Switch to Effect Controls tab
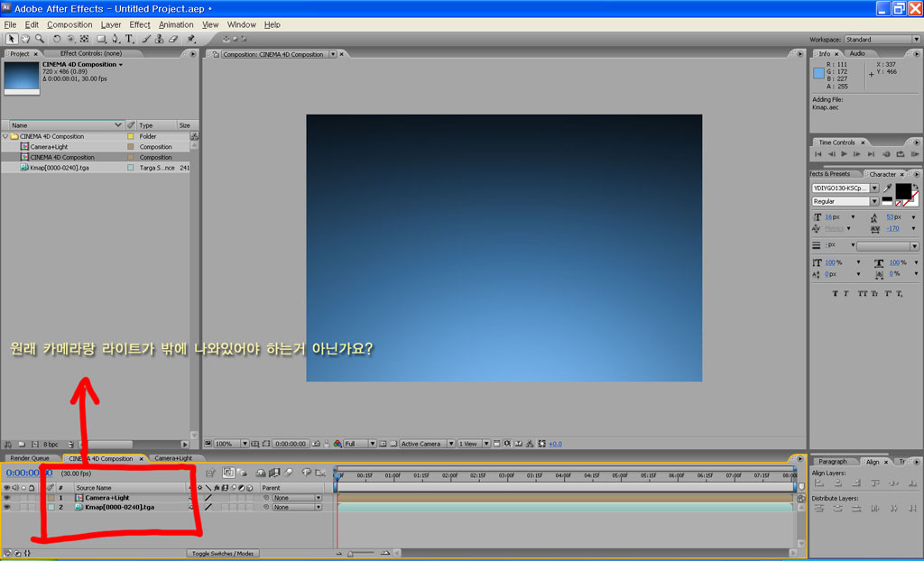This screenshot has height=561, width=924. click(91, 53)
